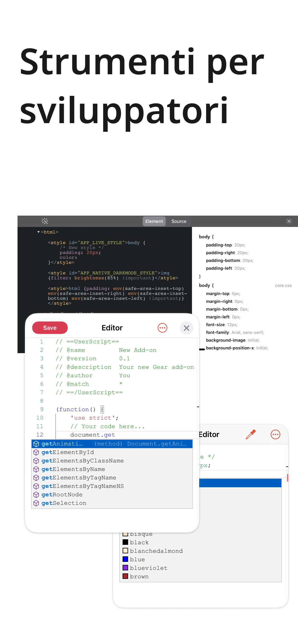Click the getElementById method cube icon
298x644 pixels.
pos(36,452)
